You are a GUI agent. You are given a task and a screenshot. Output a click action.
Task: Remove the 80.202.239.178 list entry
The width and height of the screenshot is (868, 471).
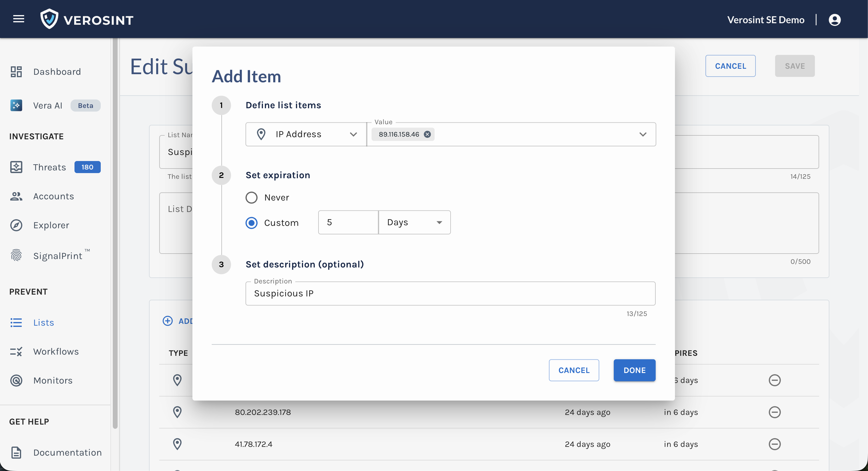pyautogui.click(x=774, y=412)
